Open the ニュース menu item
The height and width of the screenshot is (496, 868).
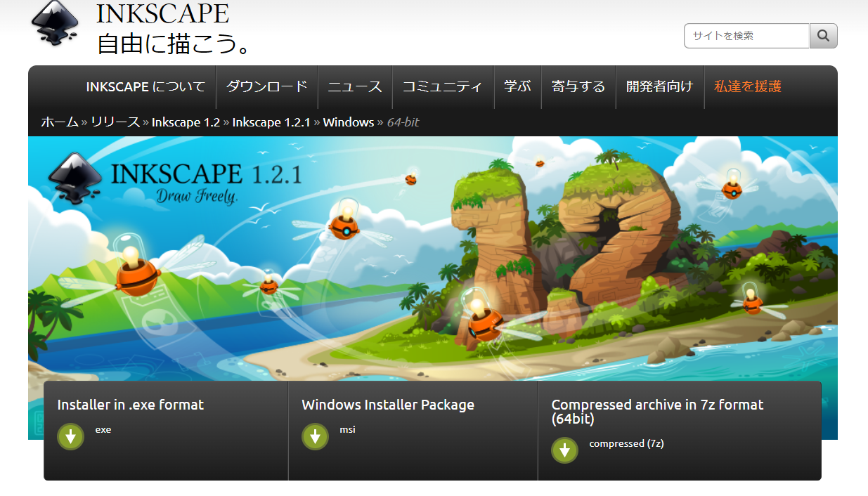[355, 87]
